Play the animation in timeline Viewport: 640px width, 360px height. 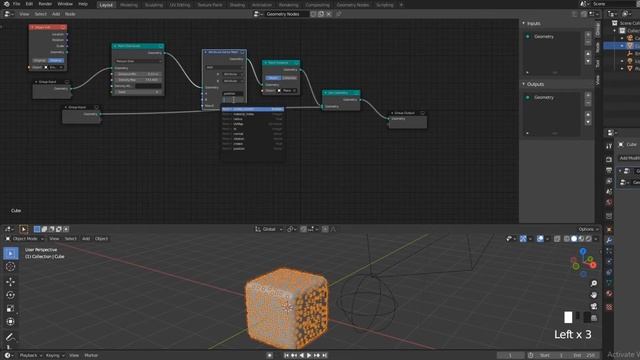(309, 356)
